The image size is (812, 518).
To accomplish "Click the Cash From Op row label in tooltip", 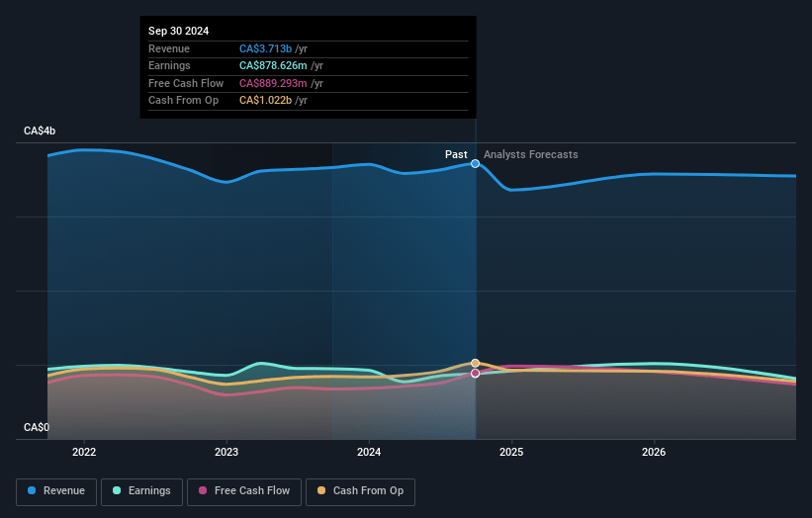I will (183, 101).
